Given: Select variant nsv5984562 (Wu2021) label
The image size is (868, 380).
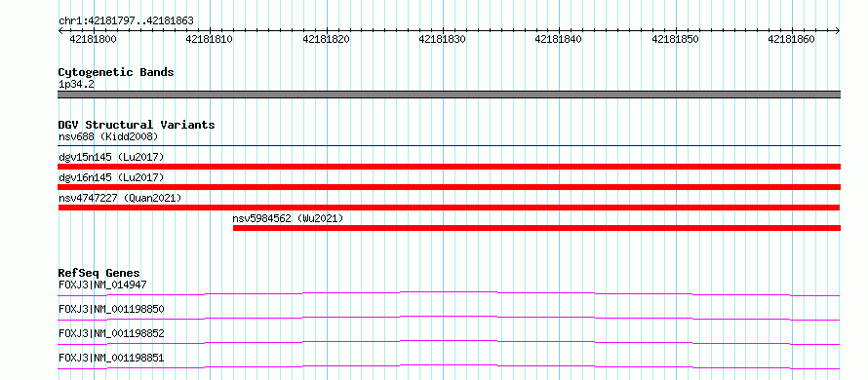Looking at the screenshot, I should (288, 218).
